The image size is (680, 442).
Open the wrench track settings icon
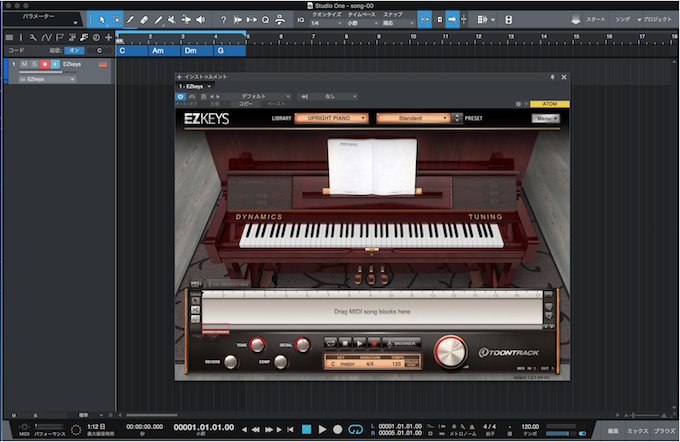pos(33,38)
